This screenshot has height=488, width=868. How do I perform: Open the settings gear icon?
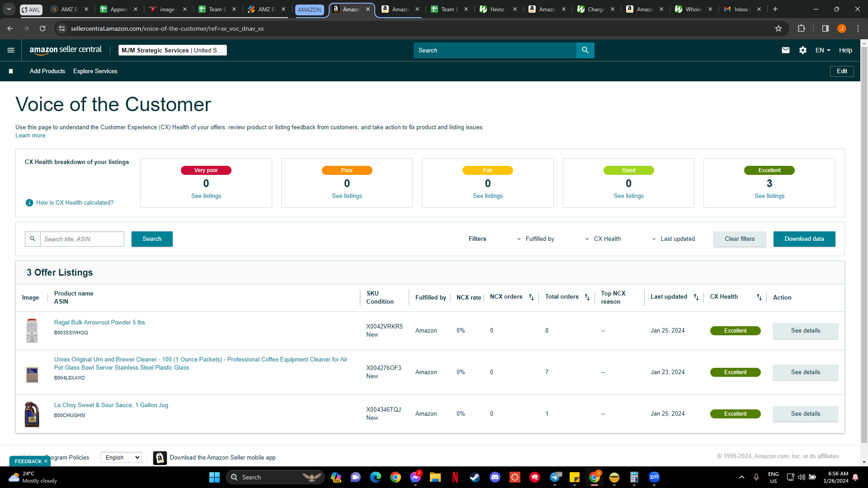803,50
